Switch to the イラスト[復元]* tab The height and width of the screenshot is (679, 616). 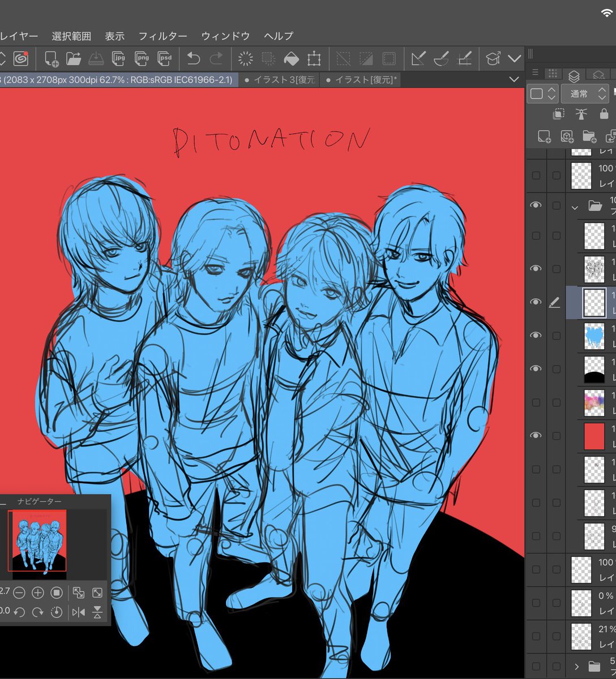(361, 80)
